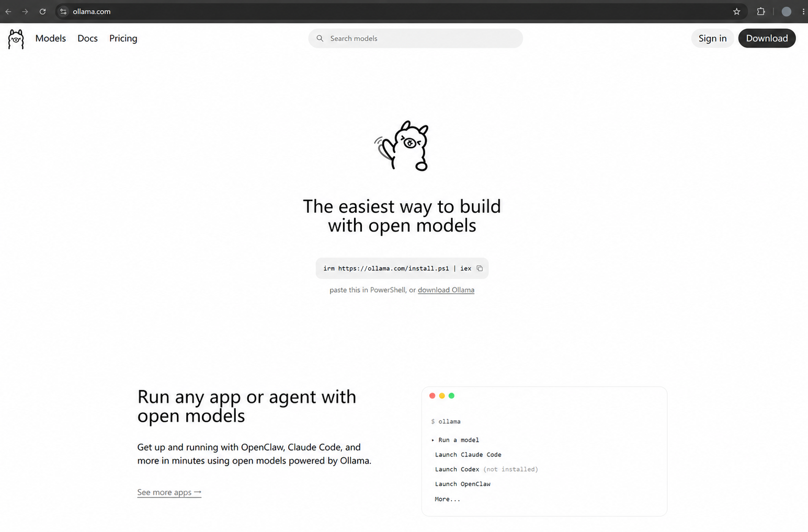Click the waving llama mascot illustration
Viewport: 808px width, 532px height.
(x=402, y=146)
